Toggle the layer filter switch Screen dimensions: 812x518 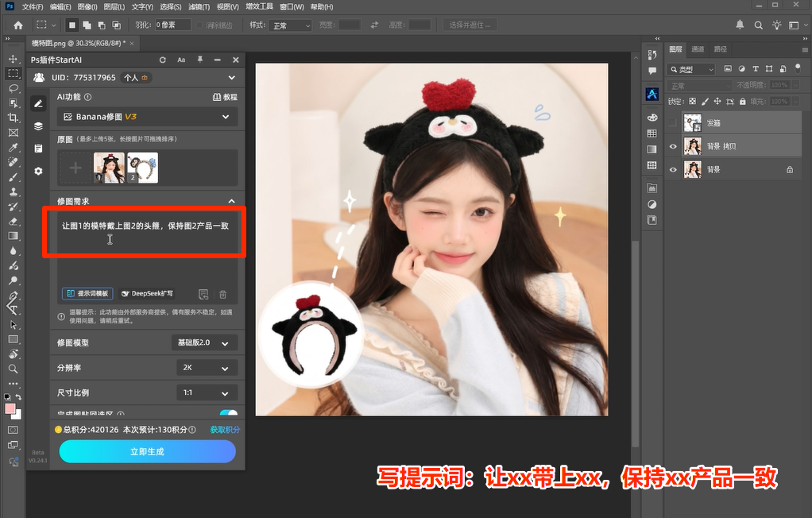pyautogui.click(x=798, y=68)
